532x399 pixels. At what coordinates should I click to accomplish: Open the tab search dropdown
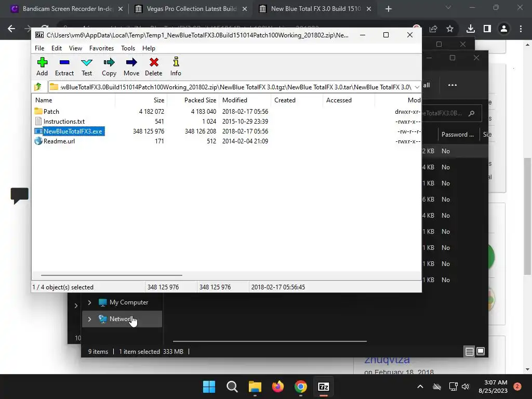(448, 7)
